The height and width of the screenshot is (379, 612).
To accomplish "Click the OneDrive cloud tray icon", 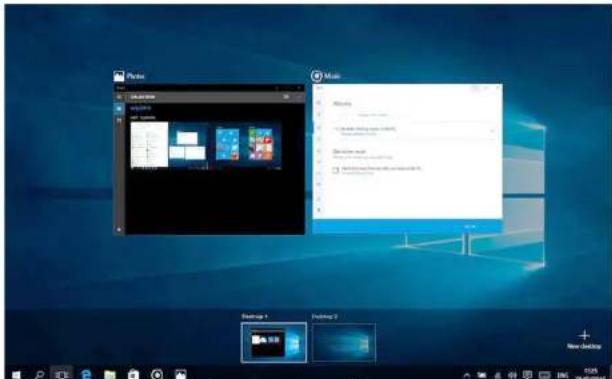I will [x=482, y=375].
